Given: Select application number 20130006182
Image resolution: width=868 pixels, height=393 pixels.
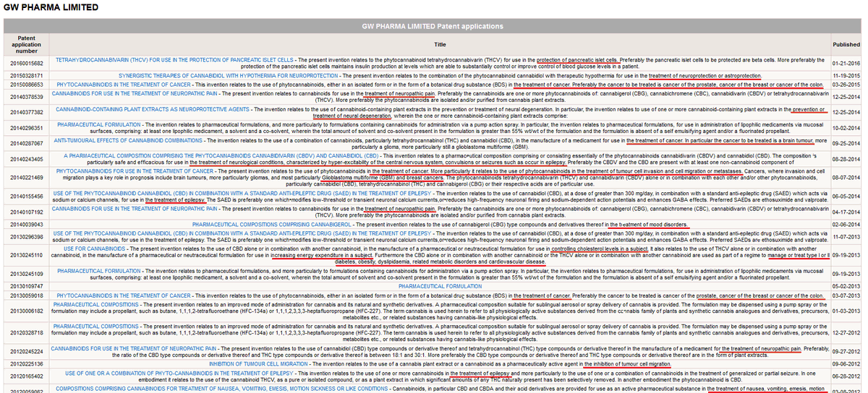Looking at the screenshot, I should pyautogui.click(x=27, y=311).
